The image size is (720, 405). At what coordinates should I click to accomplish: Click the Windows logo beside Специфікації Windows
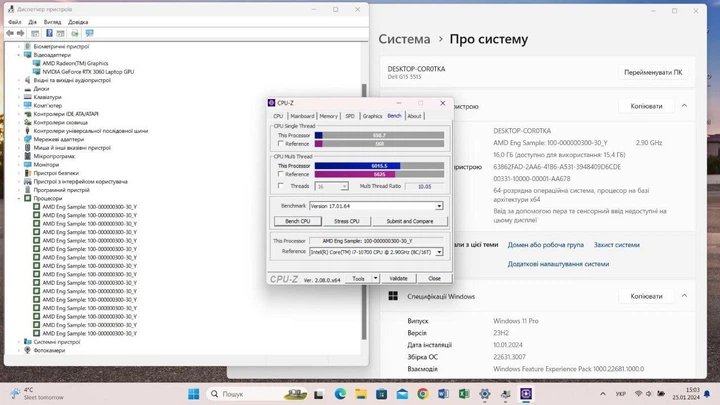point(393,296)
